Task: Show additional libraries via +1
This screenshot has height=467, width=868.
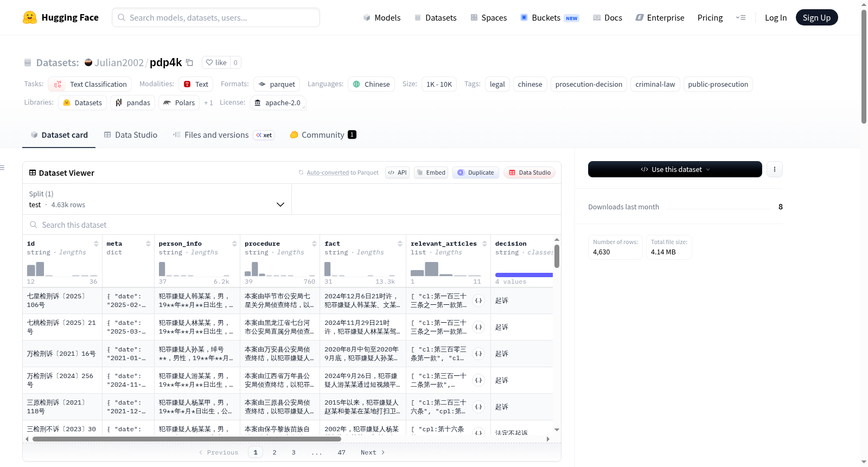Action: click(208, 103)
